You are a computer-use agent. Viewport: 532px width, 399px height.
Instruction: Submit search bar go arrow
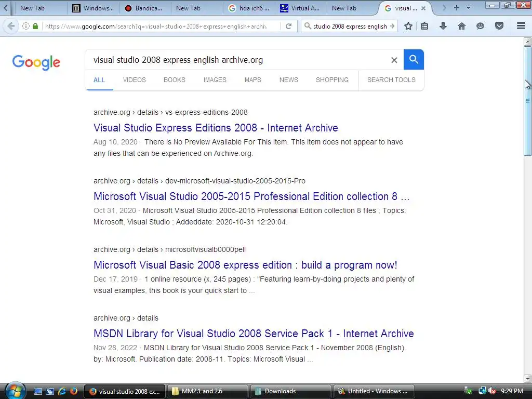392,26
